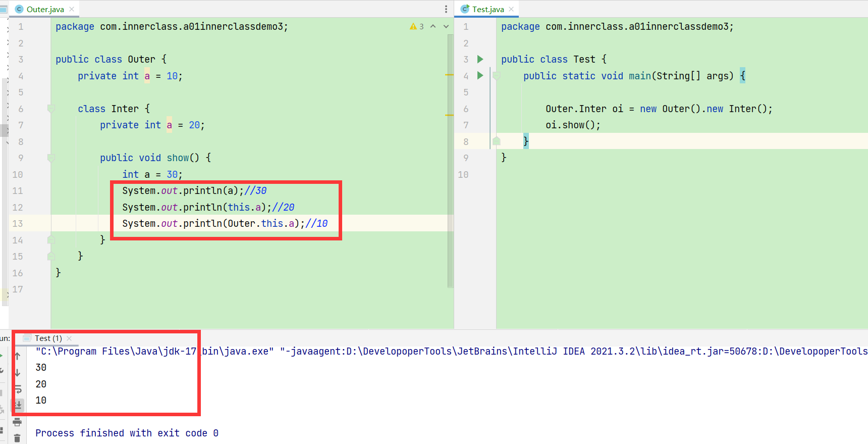The width and height of the screenshot is (868, 444).
Task: Click 'Test' class name in Test.java line 3
Action: click(x=584, y=59)
